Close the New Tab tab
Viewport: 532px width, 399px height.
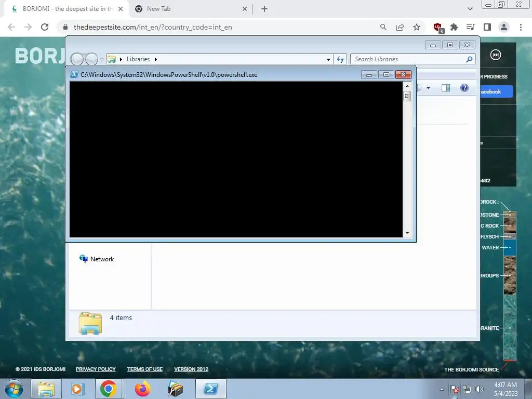coord(245,9)
